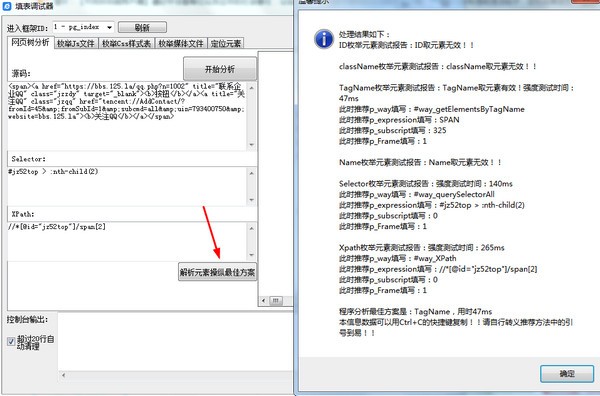Confirm dialog with 确定 button

pos(567,373)
